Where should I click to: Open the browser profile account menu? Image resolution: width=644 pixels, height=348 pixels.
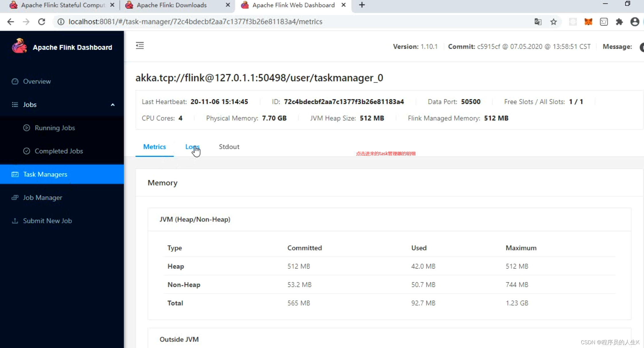tap(635, 22)
